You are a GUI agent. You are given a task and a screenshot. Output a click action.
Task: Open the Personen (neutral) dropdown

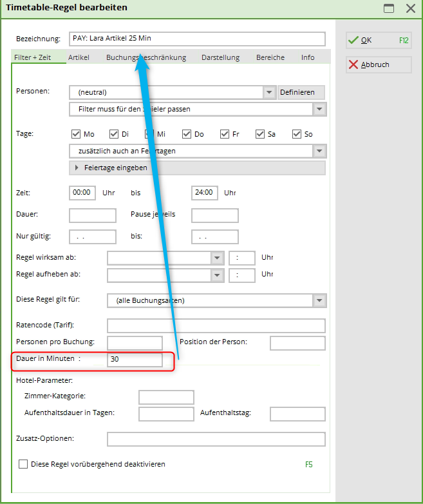point(270,93)
